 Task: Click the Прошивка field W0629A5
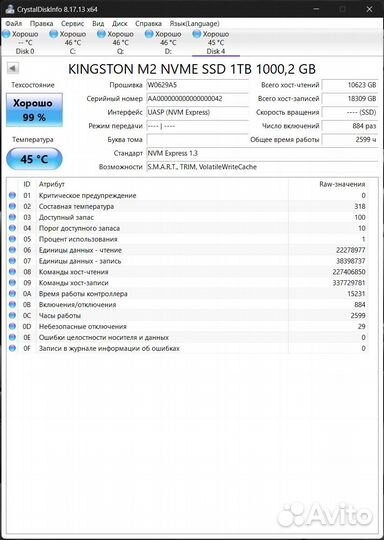click(x=197, y=85)
